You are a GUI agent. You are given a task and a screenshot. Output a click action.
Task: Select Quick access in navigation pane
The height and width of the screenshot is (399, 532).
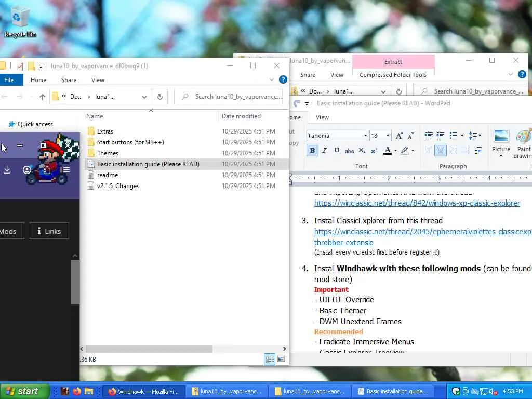click(x=35, y=124)
